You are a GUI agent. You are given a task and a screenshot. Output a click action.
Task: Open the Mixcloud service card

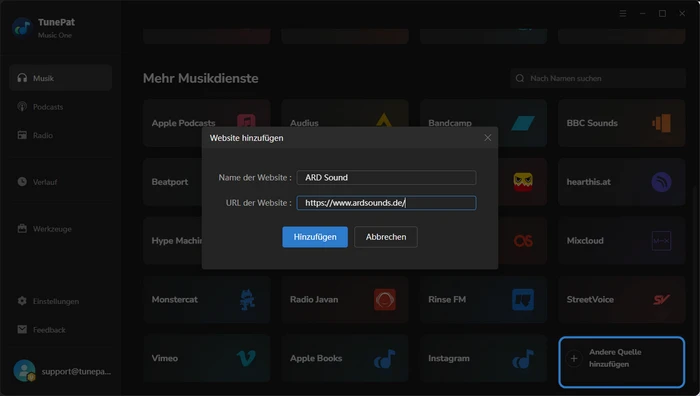coord(621,241)
